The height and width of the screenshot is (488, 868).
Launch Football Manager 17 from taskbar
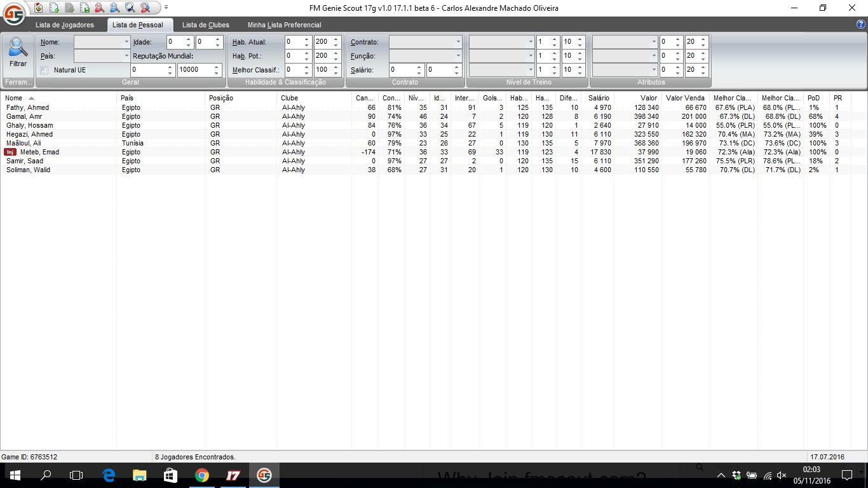(233, 475)
